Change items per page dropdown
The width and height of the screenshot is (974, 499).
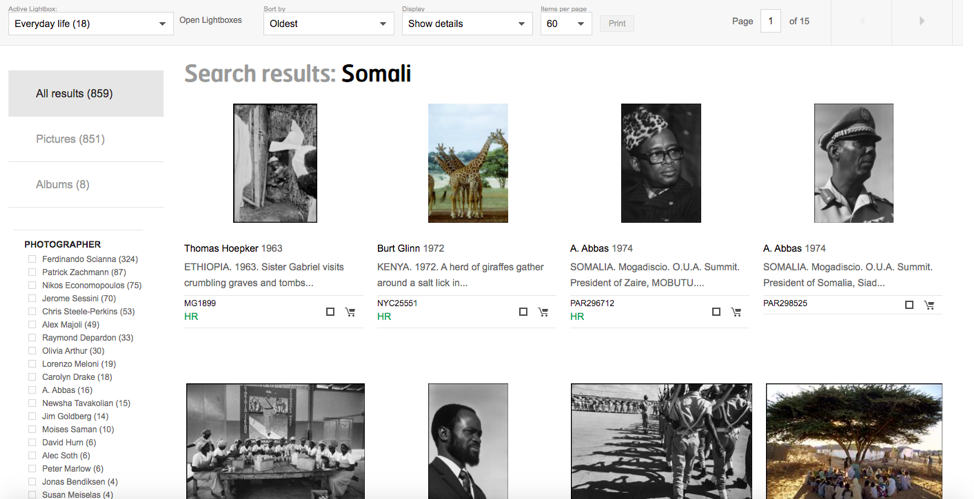[x=565, y=24]
